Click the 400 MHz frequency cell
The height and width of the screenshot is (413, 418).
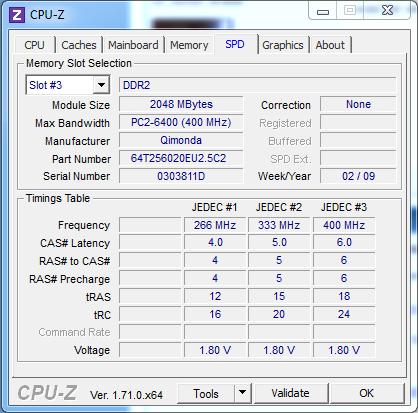coord(344,225)
